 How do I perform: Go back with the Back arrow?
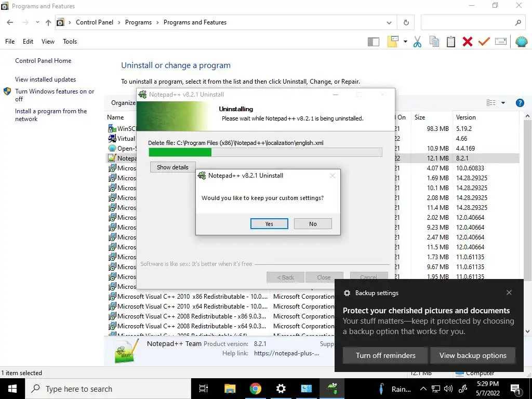[10, 22]
